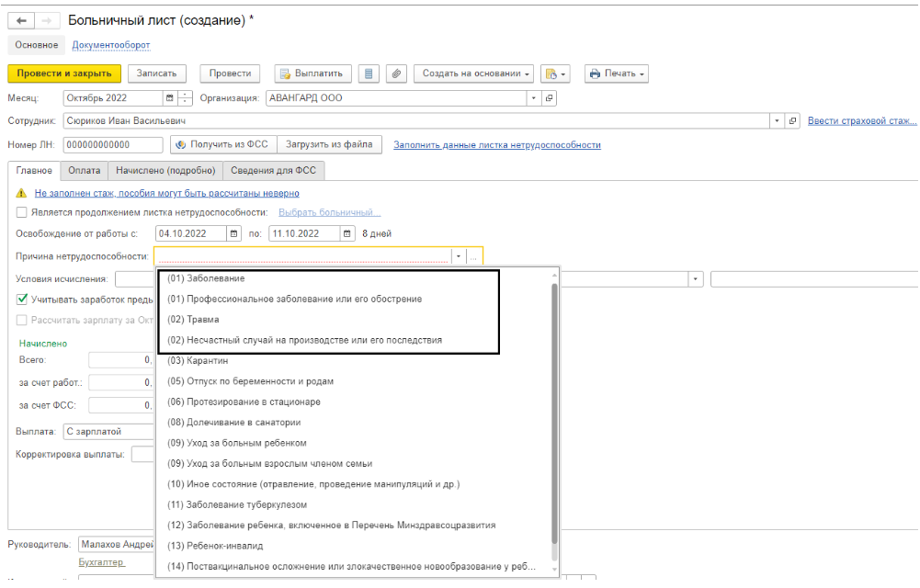Switch to the Оплата tab

pos(85,170)
